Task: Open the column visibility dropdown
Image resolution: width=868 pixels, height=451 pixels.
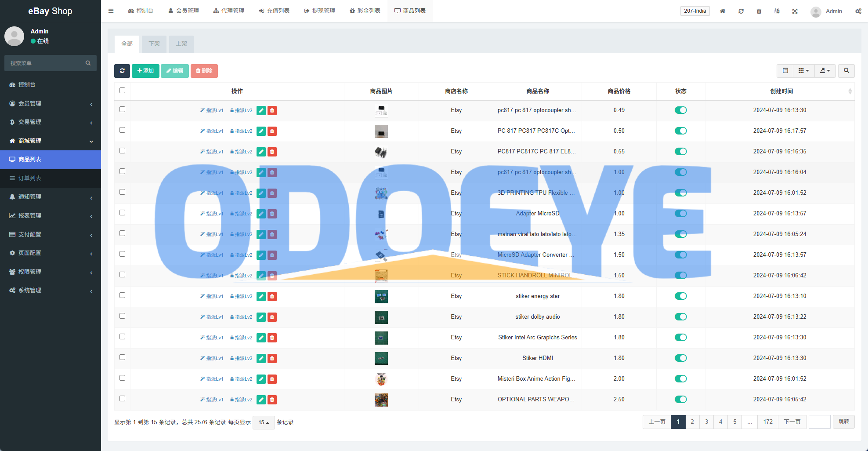Action: tap(803, 71)
